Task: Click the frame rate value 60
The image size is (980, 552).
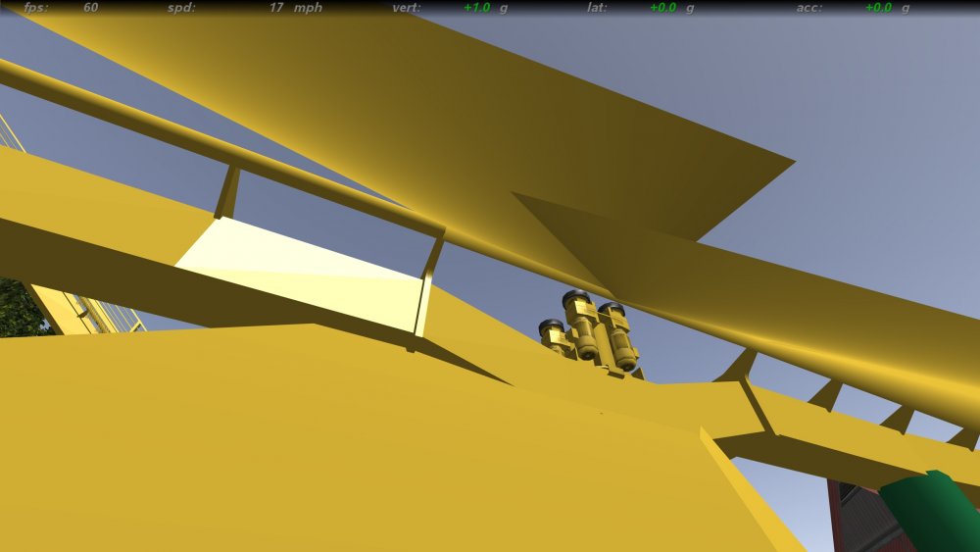Action: [x=90, y=8]
